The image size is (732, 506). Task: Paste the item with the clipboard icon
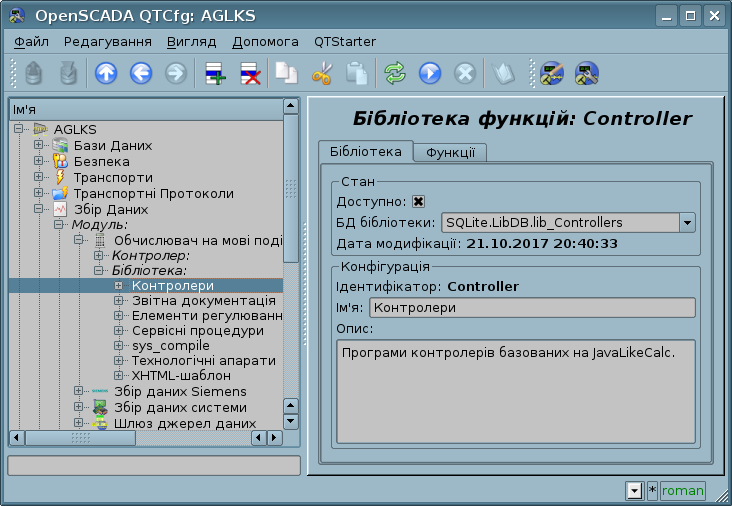(x=357, y=73)
